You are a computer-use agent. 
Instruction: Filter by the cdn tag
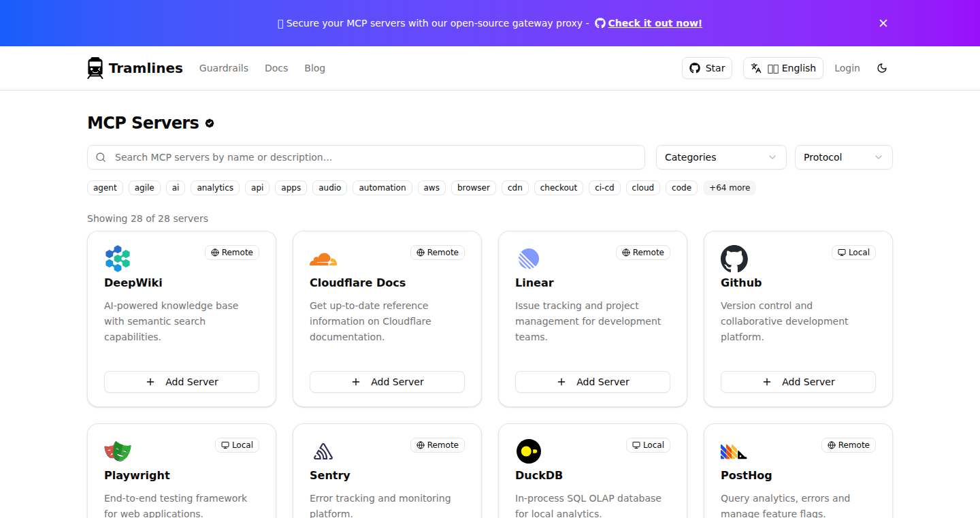[x=515, y=188]
